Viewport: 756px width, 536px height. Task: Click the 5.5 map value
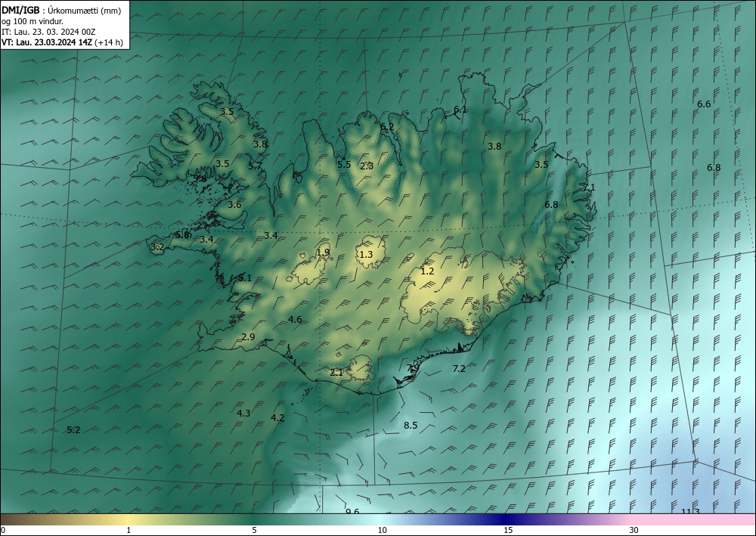344,164
